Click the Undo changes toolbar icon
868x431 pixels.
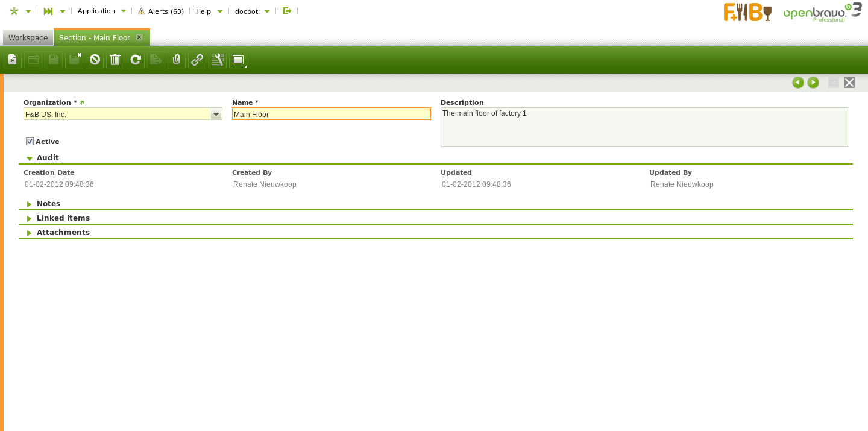coord(95,60)
